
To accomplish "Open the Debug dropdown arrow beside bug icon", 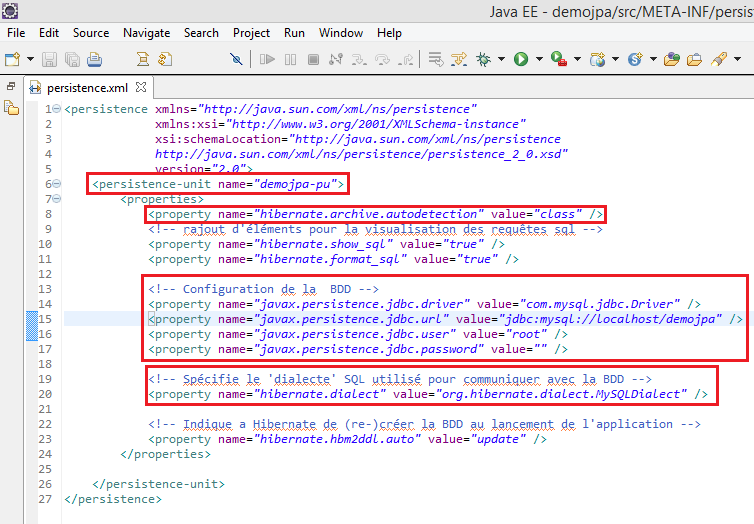I will point(499,60).
